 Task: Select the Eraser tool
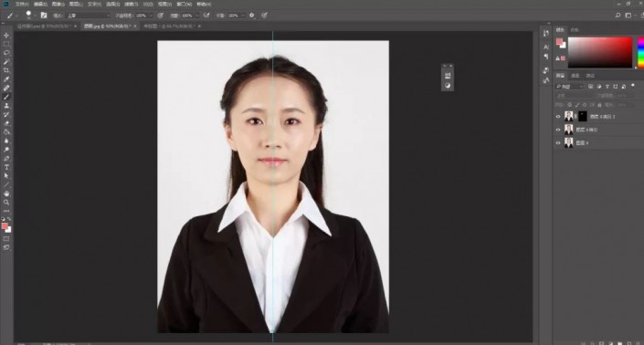(6, 123)
